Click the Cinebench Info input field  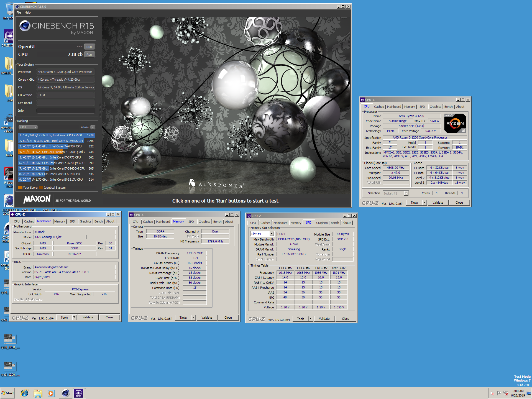click(66, 111)
